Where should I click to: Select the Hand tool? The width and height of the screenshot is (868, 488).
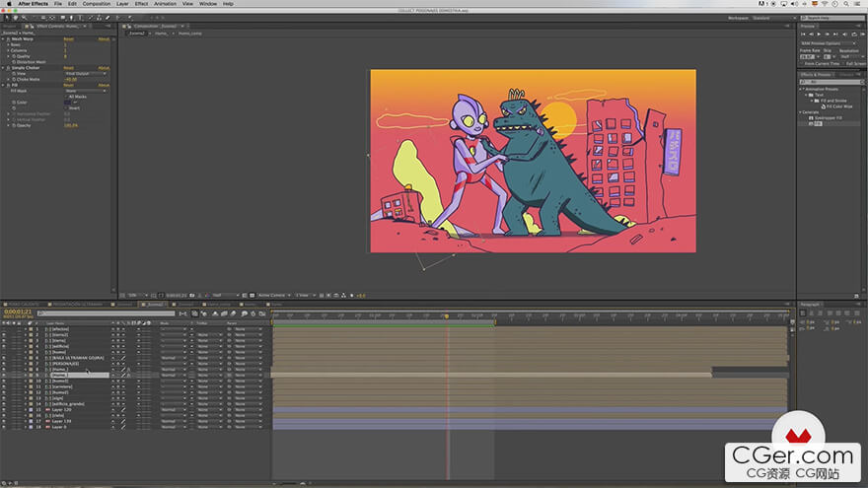tap(16, 18)
